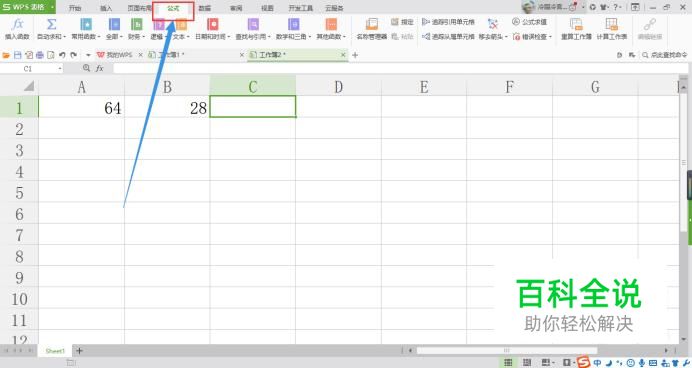Expand the WPS 表格 application menu arrow
The image size is (692, 368).
tap(52, 7)
